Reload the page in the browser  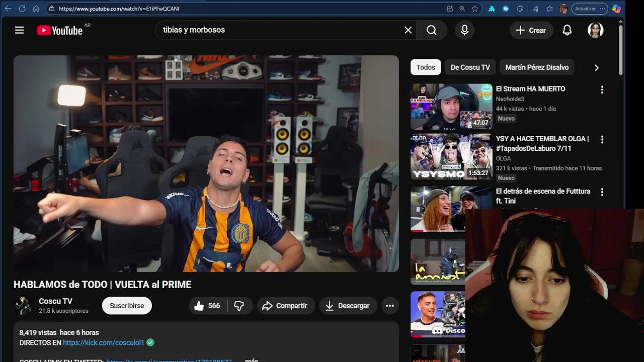22,9
